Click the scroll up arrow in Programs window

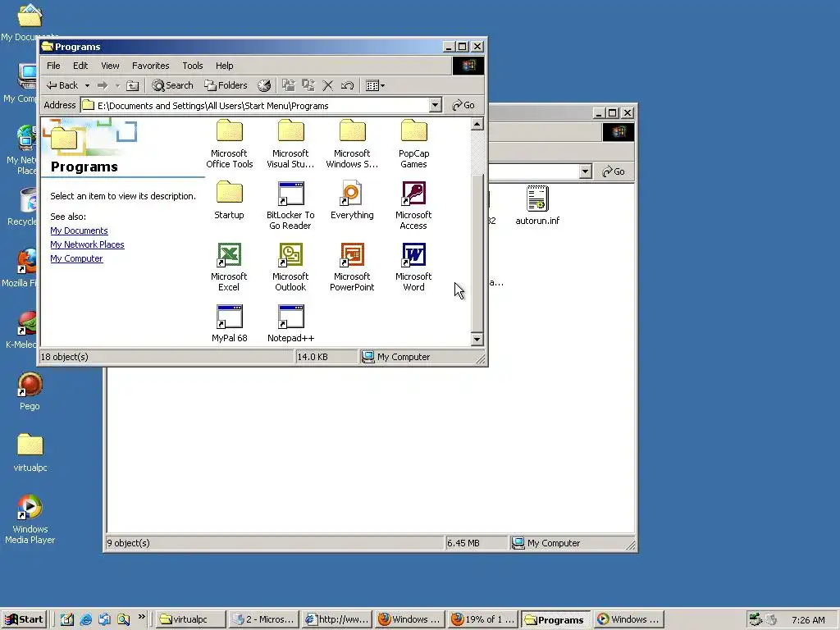(x=477, y=125)
